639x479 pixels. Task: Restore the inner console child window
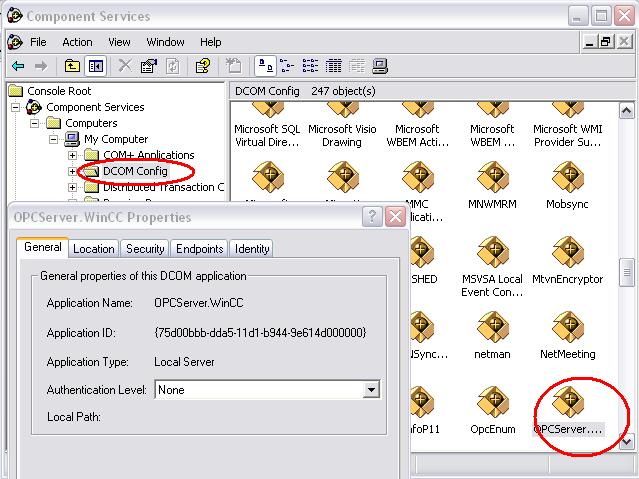(x=606, y=42)
